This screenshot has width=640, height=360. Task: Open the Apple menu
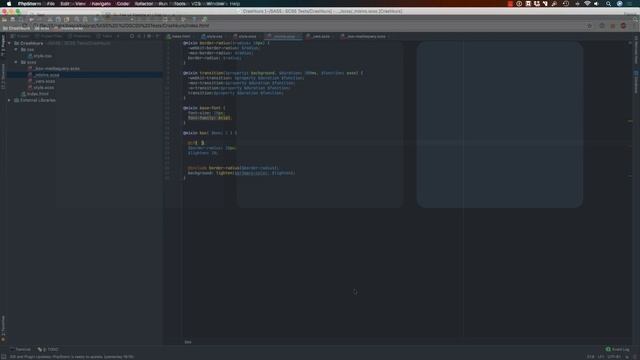[x=9, y=4]
